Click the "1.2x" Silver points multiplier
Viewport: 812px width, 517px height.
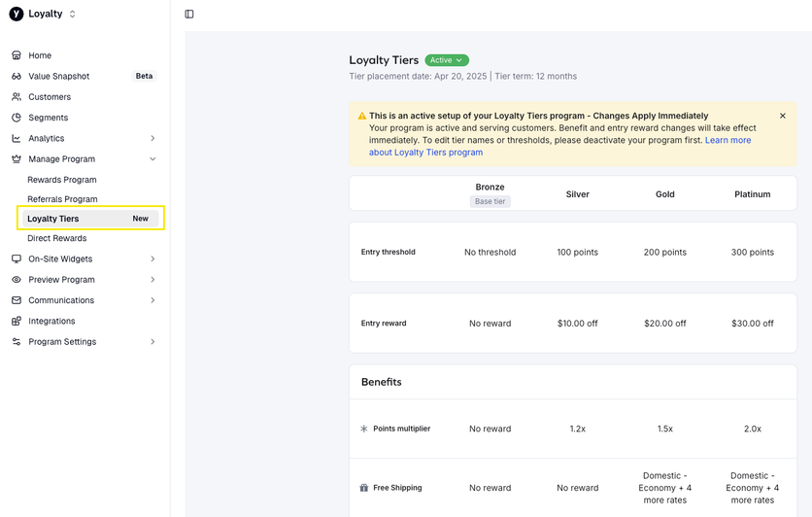[x=577, y=429]
